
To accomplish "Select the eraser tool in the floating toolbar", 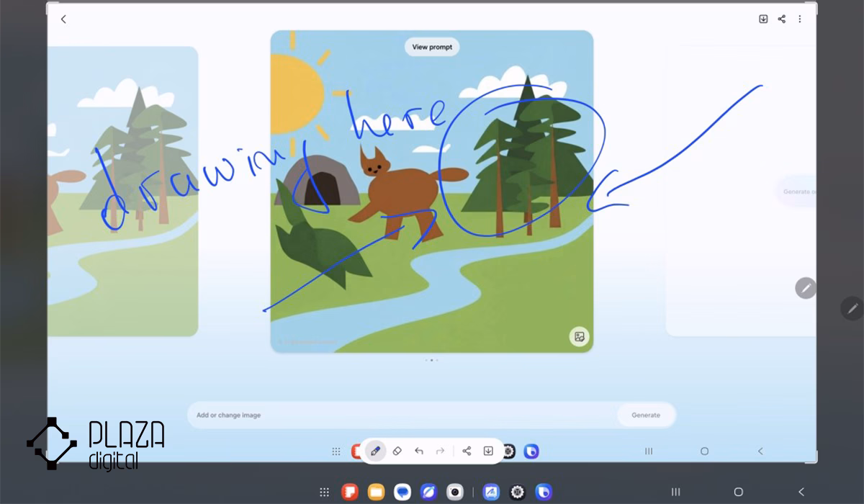I will coord(397,451).
